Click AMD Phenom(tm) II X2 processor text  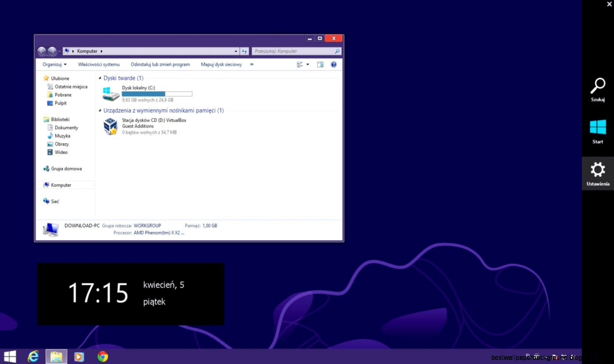(159, 233)
